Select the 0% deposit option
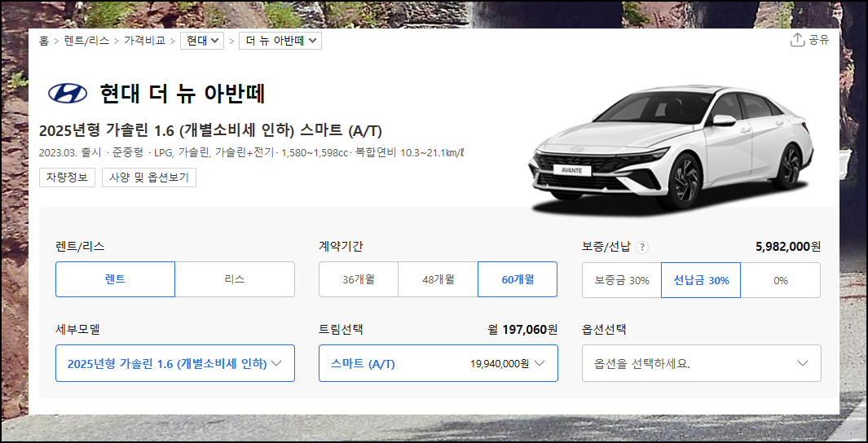 tap(781, 280)
